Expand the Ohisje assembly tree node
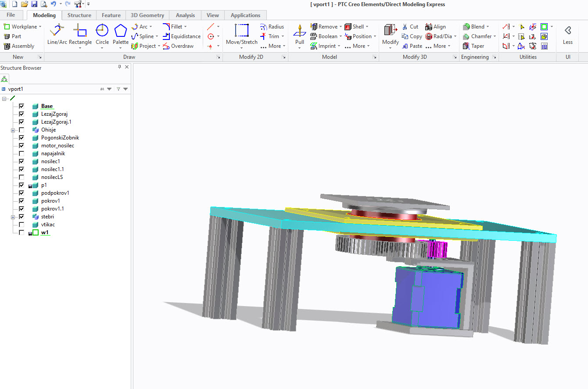The image size is (588, 389). click(x=13, y=130)
